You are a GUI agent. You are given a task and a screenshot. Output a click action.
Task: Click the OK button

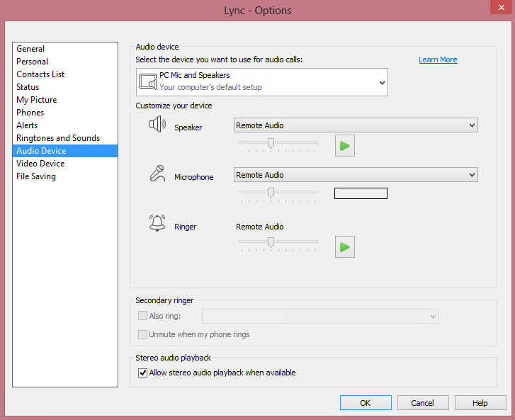click(x=366, y=403)
